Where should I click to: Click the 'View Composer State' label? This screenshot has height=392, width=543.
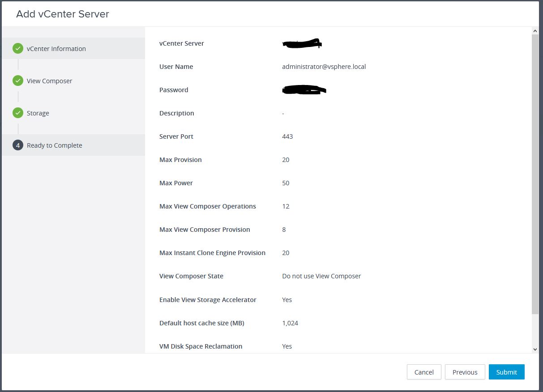[x=191, y=276]
